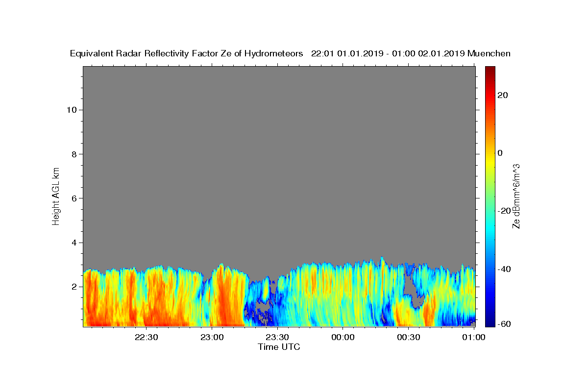Click the 22:30 time tick label
The width and height of the screenshot is (588, 392).
pyautogui.click(x=147, y=337)
